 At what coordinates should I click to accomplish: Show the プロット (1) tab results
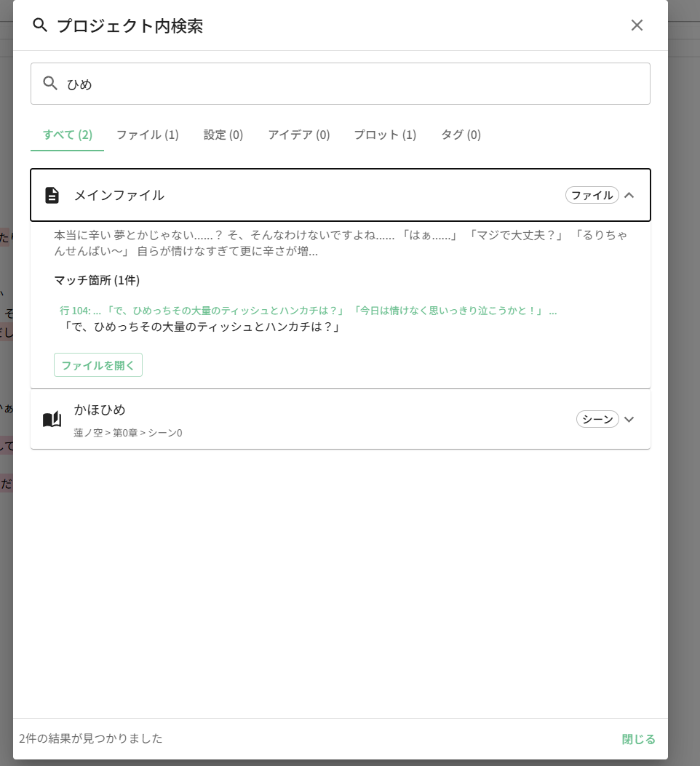click(385, 135)
